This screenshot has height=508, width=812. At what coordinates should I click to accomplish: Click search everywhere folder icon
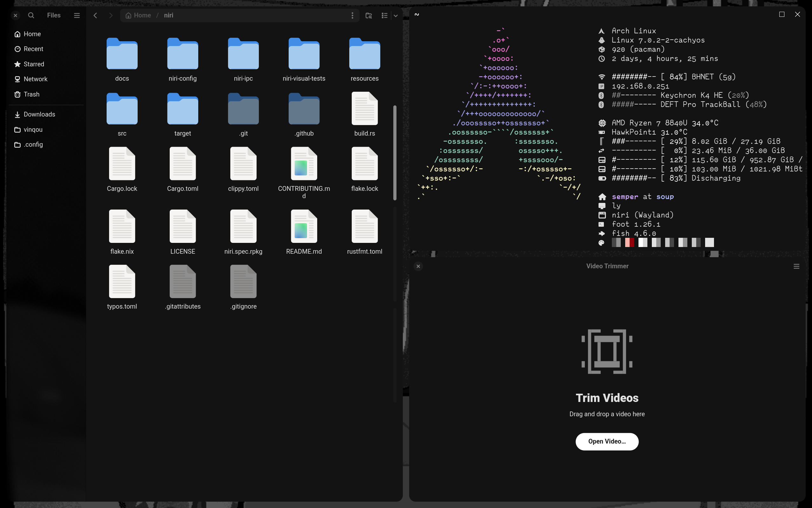tap(369, 16)
